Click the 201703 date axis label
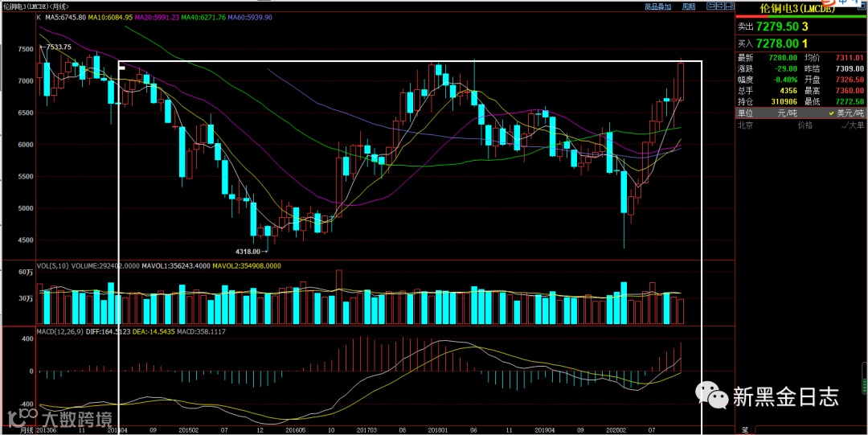Image resolution: width=868 pixels, height=435 pixels. (367, 430)
